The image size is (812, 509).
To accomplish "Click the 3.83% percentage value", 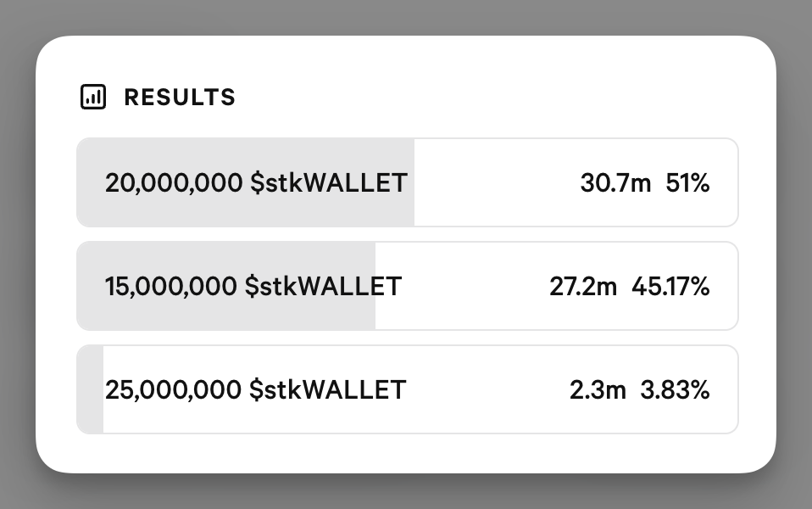I will (675, 389).
